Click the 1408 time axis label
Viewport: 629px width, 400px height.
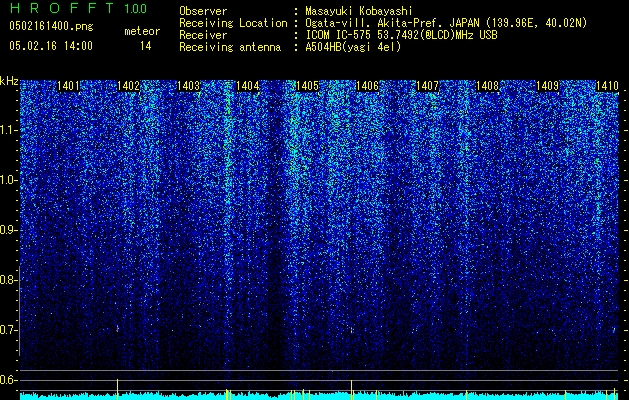(x=487, y=86)
